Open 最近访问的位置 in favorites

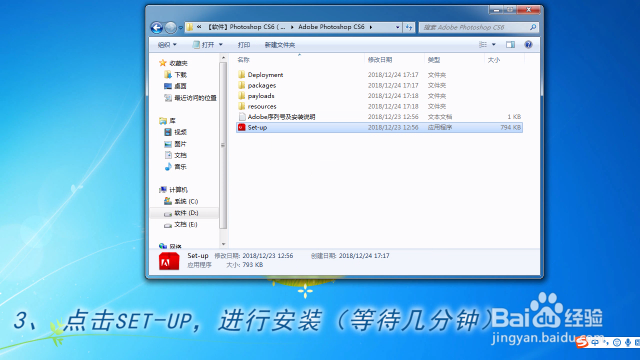point(195,98)
